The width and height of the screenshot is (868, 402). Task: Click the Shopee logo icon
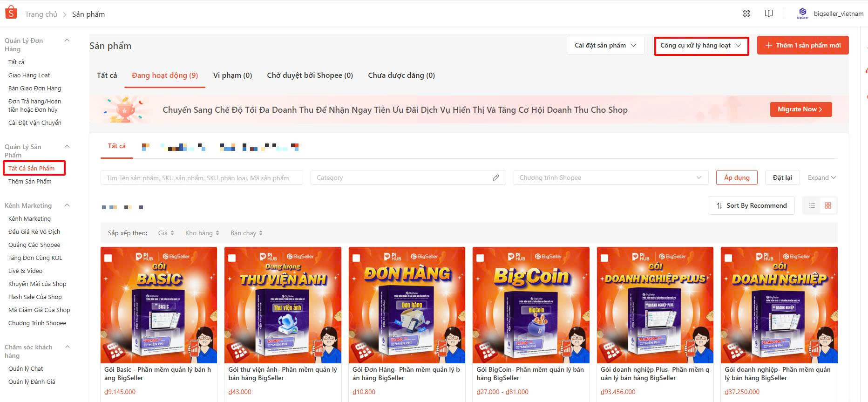tap(11, 13)
